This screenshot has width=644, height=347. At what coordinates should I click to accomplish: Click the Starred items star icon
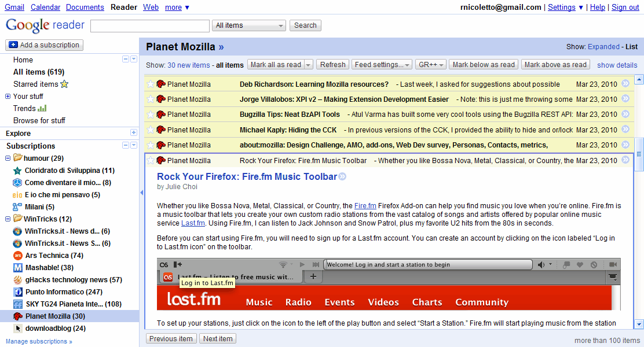(64, 84)
